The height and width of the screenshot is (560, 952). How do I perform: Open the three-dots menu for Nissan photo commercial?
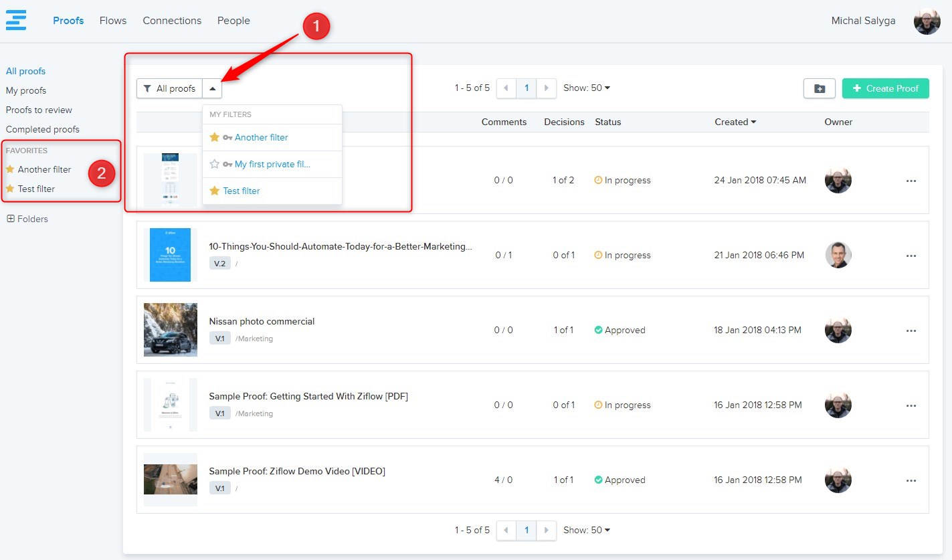tap(911, 331)
